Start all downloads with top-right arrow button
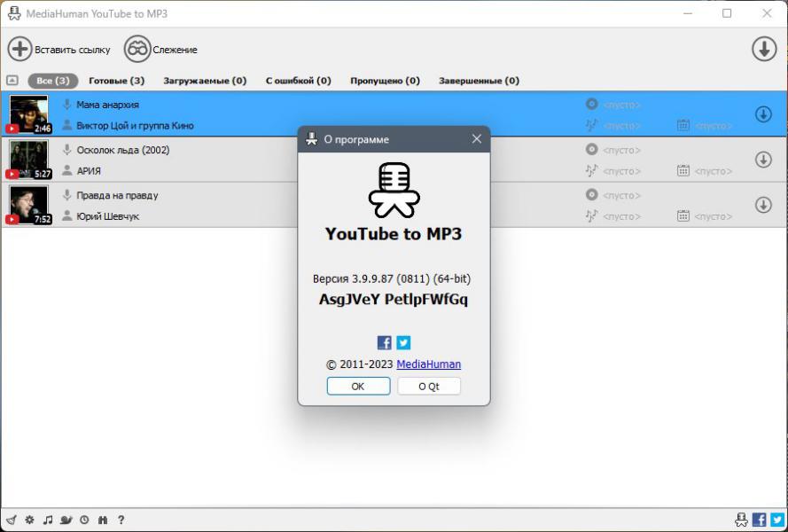Image resolution: width=788 pixels, height=532 pixels. pyautogui.click(x=764, y=50)
